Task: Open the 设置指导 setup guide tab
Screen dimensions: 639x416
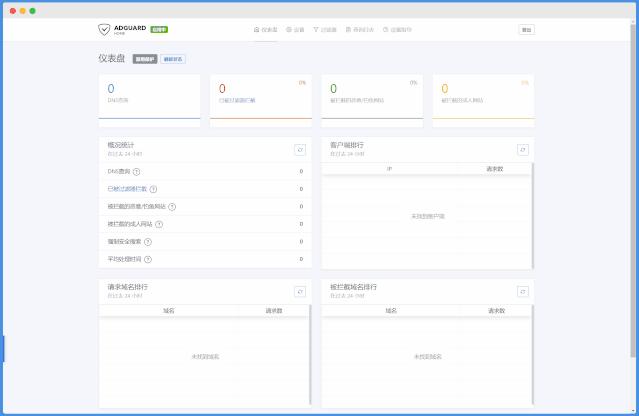Action: [x=398, y=30]
